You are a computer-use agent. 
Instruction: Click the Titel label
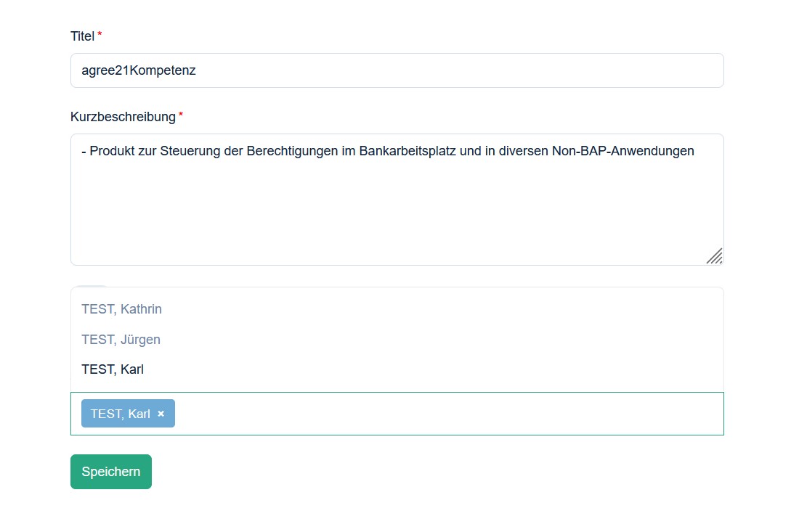tap(83, 36)
